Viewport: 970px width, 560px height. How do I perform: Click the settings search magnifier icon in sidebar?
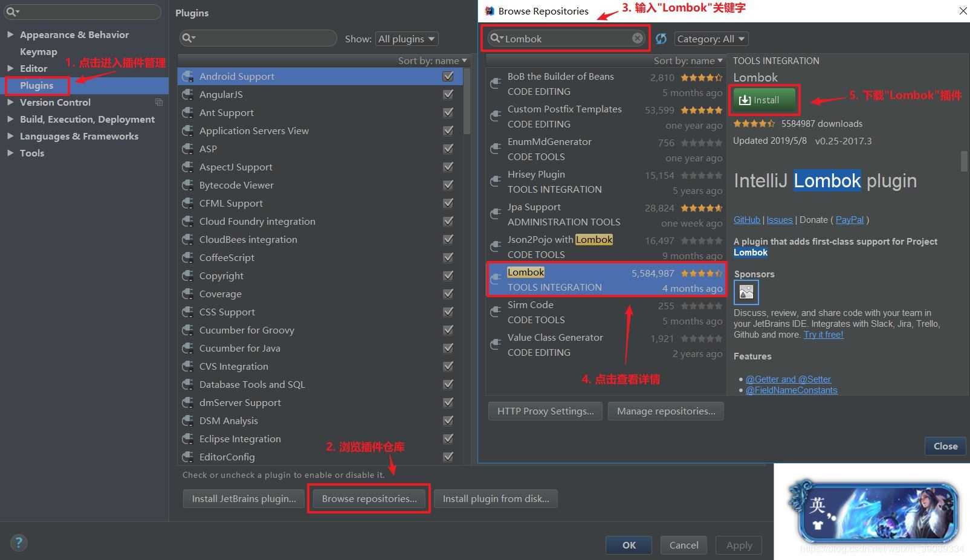(x=12, y=11)
